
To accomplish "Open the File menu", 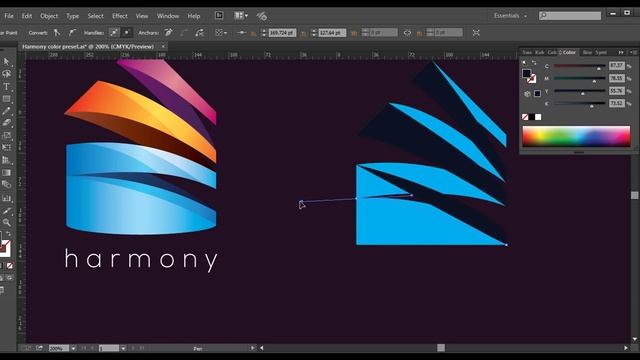I will pos(9,16).
